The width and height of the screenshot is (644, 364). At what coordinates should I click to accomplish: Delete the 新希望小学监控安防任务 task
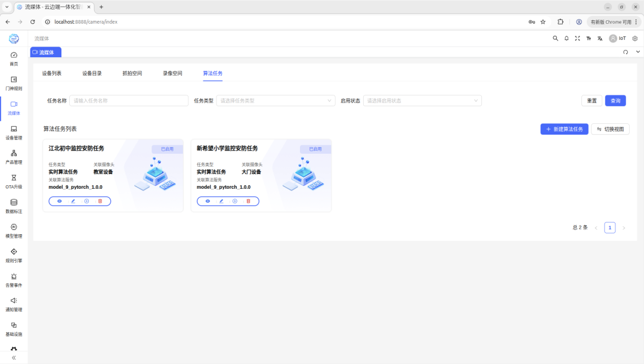(248, 201)
